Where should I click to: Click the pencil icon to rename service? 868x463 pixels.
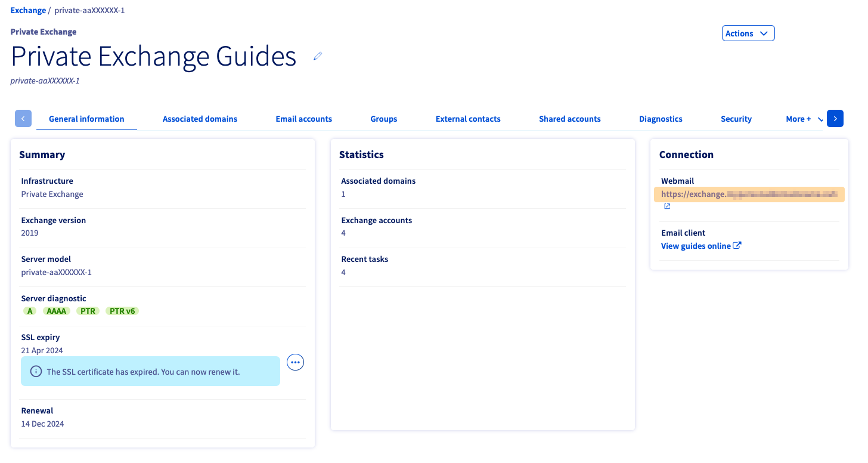coord(318,56)
